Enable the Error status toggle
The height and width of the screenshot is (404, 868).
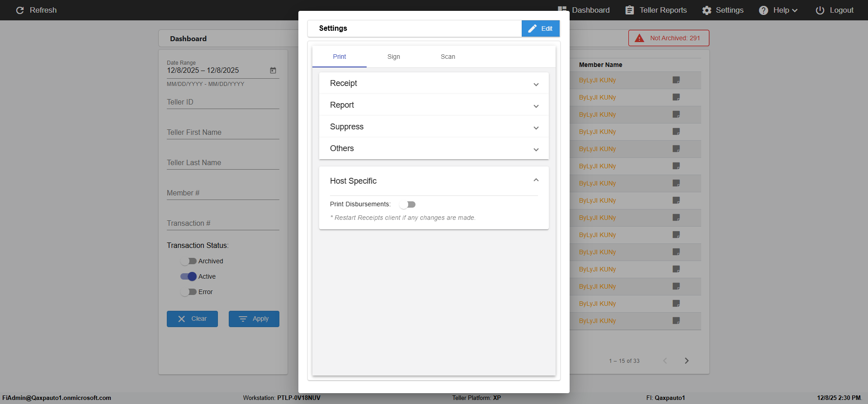click(189, 292)
